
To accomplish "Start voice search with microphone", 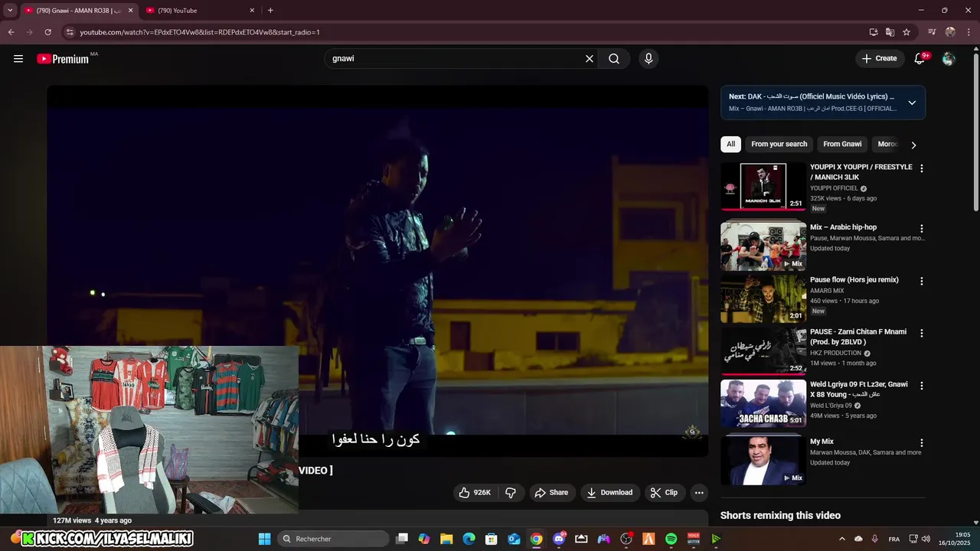I will point(648,58).
